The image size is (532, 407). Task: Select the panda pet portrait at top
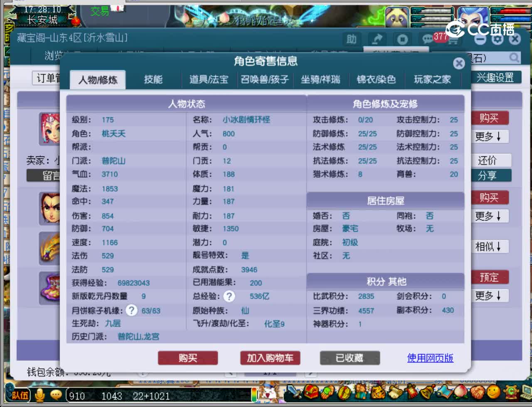coord(397,17)
